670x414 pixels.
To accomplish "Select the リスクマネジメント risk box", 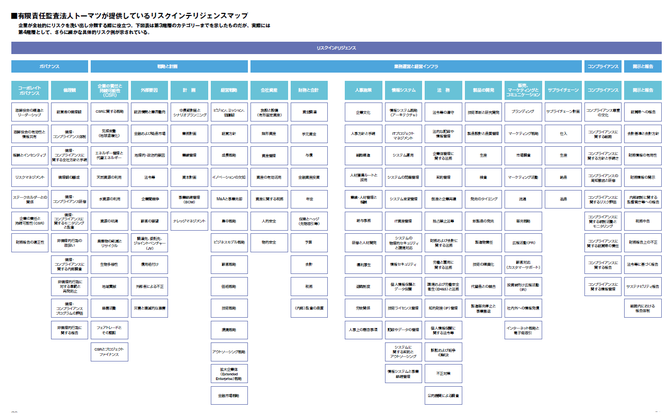I will (29, 175).
